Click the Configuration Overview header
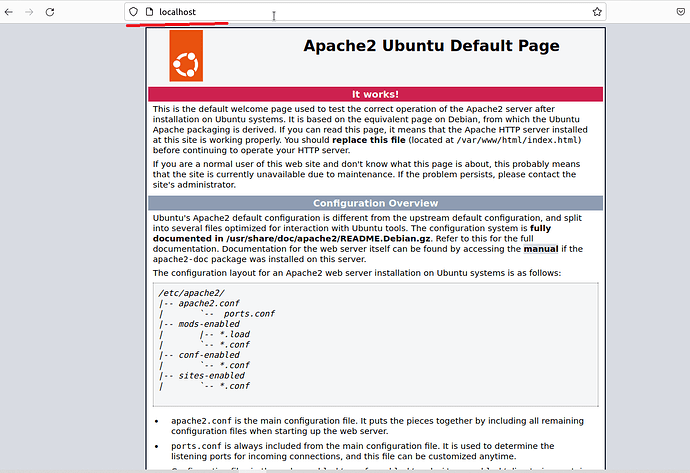The height and width of the screenshot is (473, 690). coord(375,203)
